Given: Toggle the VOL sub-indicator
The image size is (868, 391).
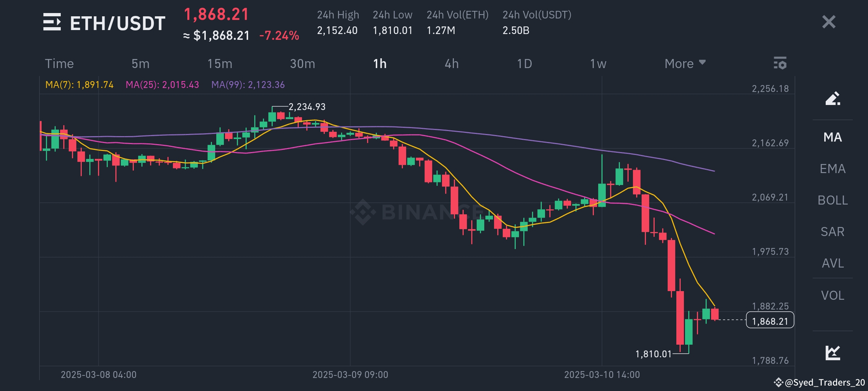Looking at the screenshot, I should coord(833,295).
